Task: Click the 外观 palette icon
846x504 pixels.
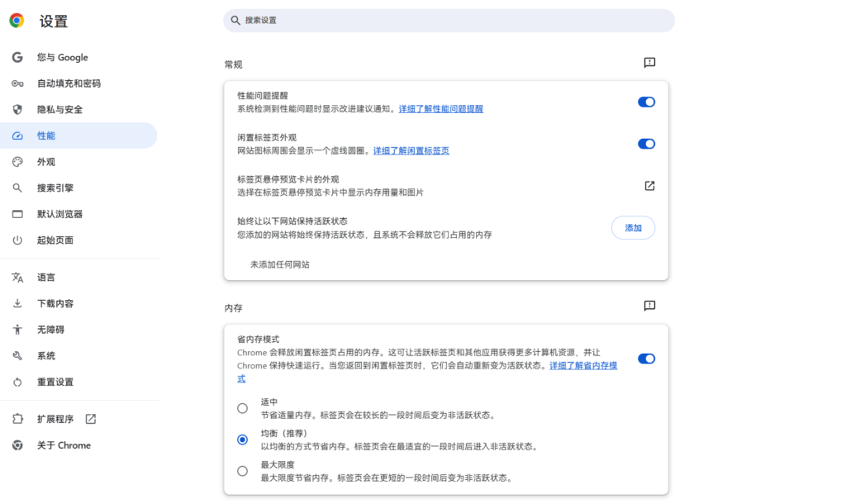Action: pos(17,162)
